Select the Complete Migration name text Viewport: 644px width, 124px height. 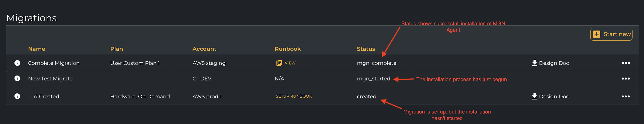pyautogui.click(x=54, y=63)
